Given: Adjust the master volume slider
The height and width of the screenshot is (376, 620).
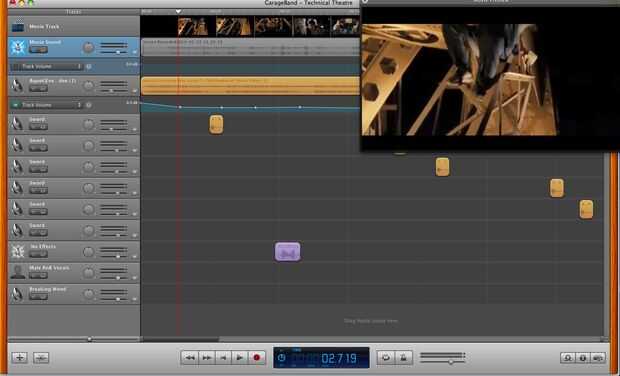Looking at the screenshot, I should [x=442, y=359].
